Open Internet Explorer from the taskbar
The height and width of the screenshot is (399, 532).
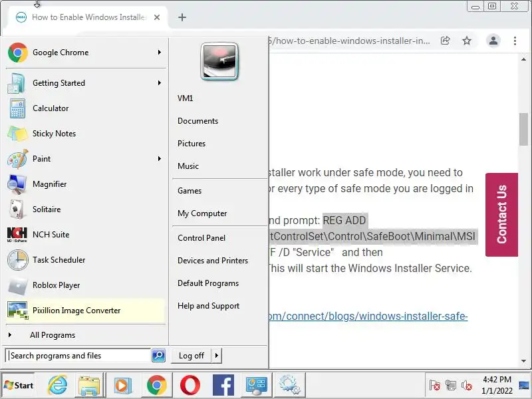(x=57, y=385)
